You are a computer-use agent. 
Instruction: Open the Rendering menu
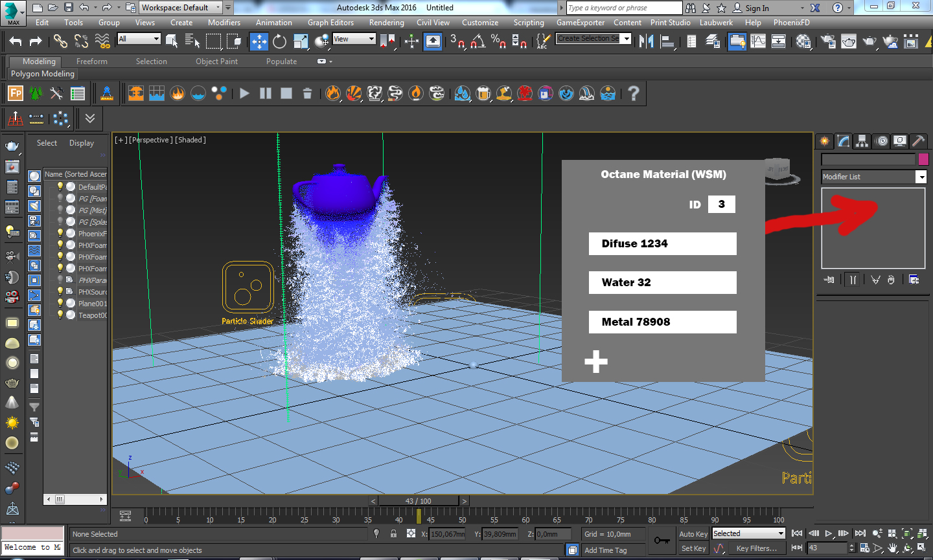click(386, 23)
